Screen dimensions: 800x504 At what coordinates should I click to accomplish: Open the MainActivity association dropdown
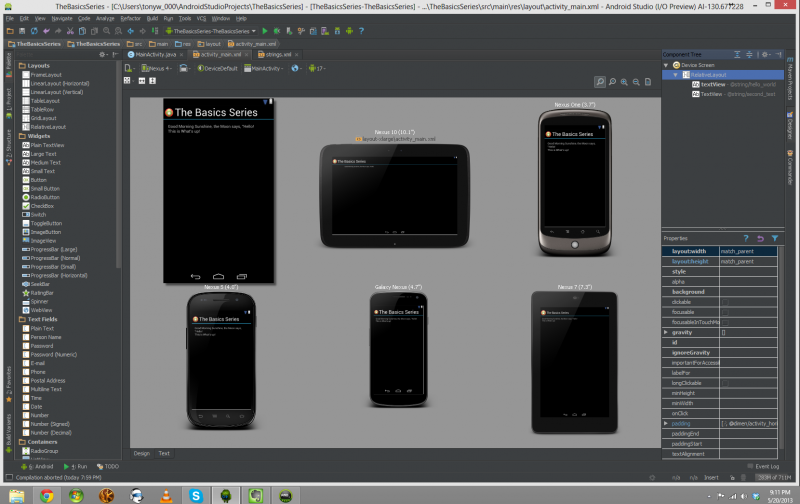pos(264,68)
